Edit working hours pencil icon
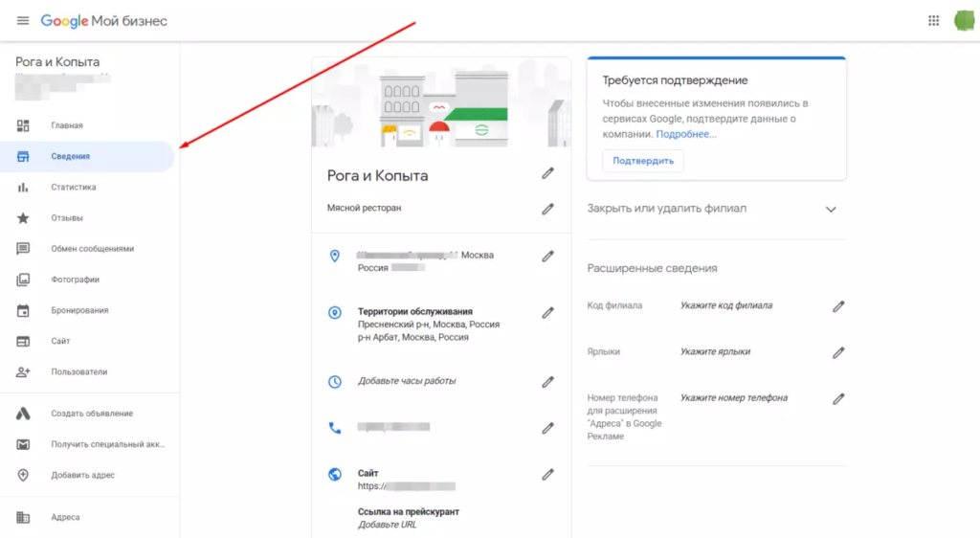Viewport: 980px width, 538px height. coord(547,382)
